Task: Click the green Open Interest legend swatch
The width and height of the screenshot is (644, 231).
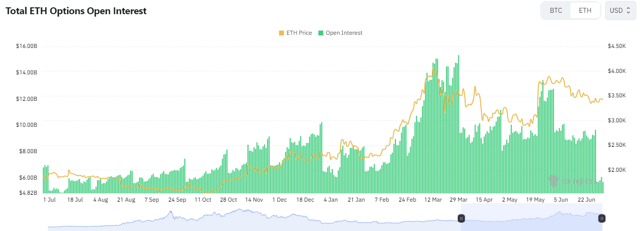Action: pos(321,33)
